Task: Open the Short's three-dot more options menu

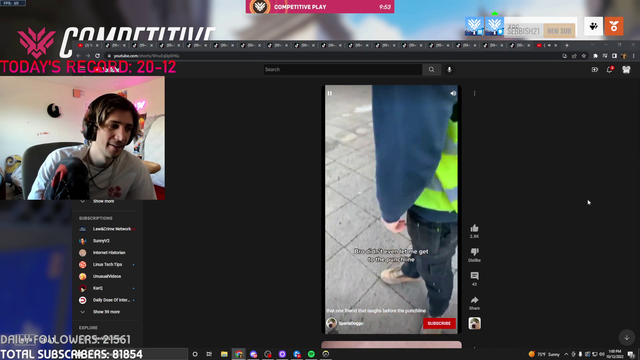Action: tap(474, 93)
